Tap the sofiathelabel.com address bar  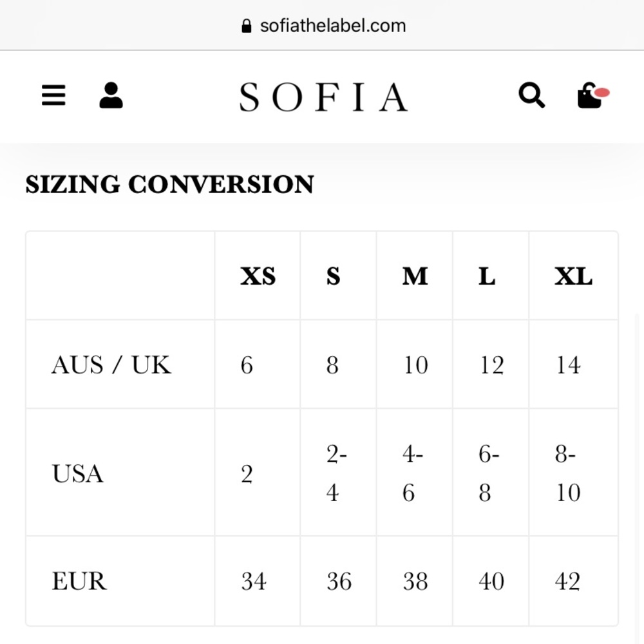(x=332, y=26)
